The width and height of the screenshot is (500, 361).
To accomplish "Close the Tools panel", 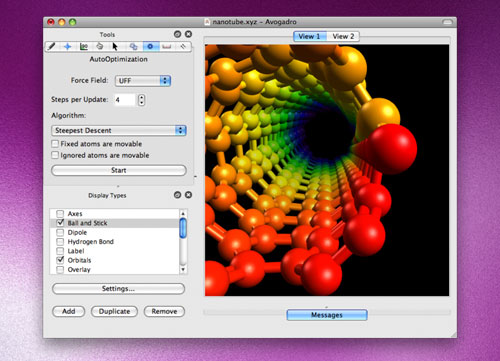I will [x=188, y=34].
